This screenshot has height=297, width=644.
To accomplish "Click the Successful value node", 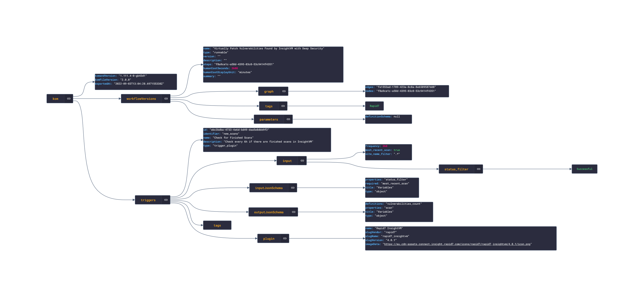I will (x=584, y=169).
